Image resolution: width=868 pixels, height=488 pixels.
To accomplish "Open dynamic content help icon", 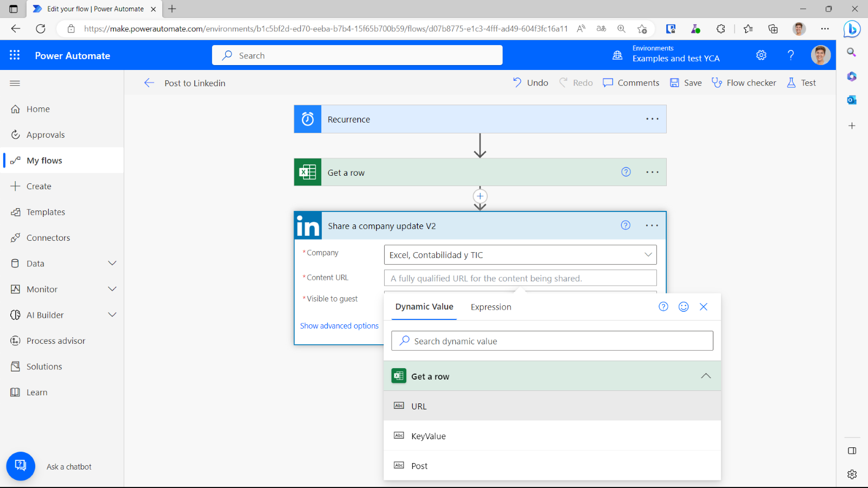I will pyautogui.click(x=663, y=307).
